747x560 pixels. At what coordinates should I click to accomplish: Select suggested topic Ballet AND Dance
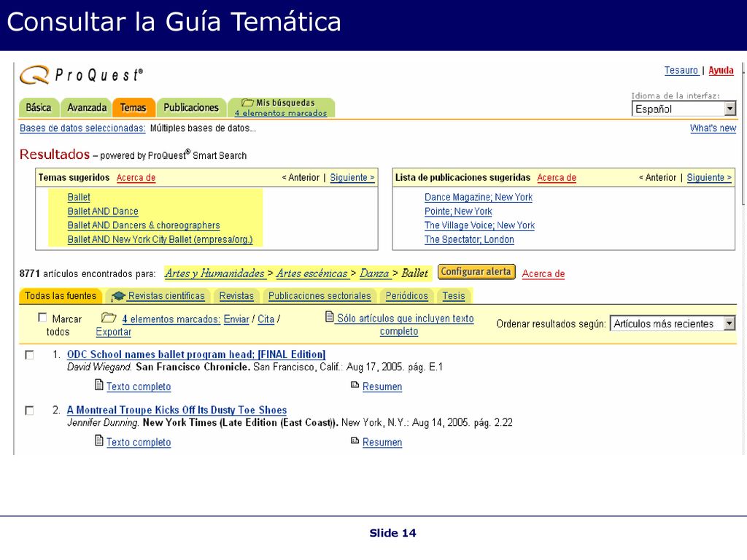click(x=103, y=211)
